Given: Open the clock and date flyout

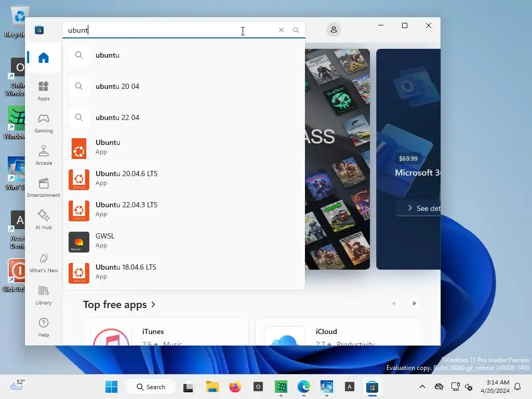Looking at the screenshot, I should pos(495,387).
